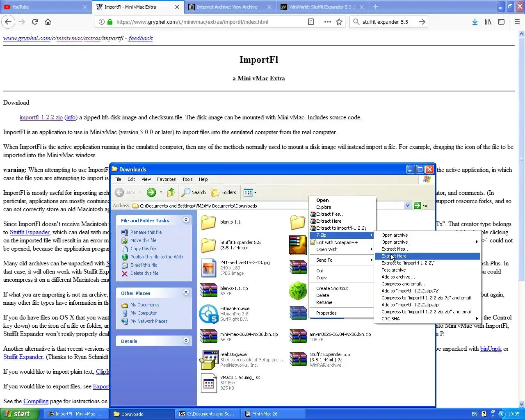Open the Favorites menu in Downloads window
This screenshot has height=420, width=525.
coord(166,179)
